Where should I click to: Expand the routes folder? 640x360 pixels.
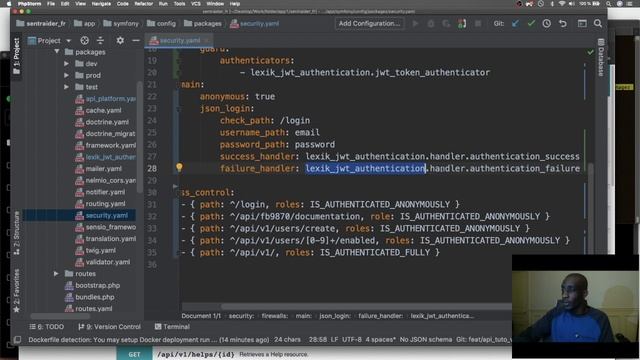tap(56, 273)
